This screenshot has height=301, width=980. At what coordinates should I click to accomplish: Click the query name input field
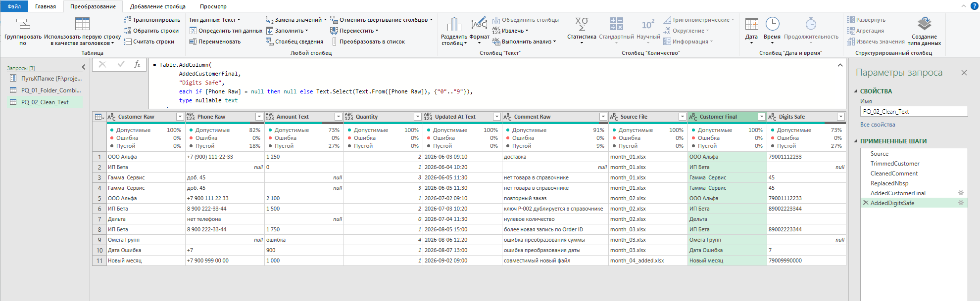pyautogui.click(x=914, y=112)
